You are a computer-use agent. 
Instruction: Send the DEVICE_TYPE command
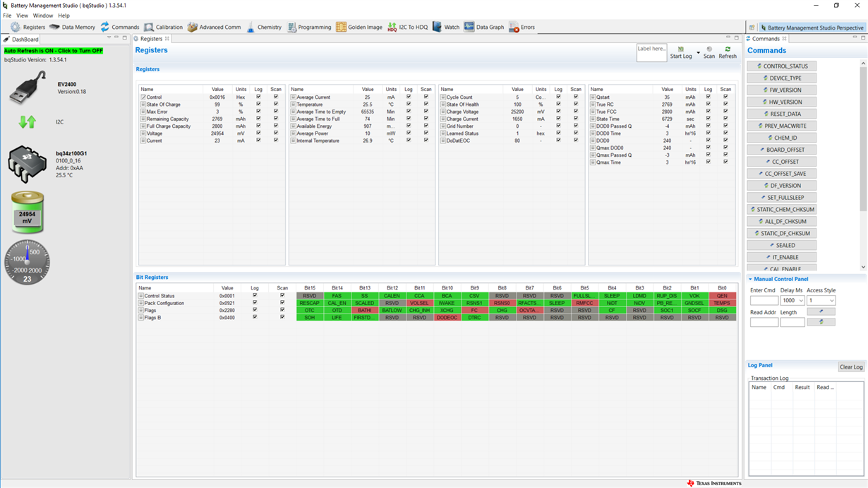pos(782,78)
